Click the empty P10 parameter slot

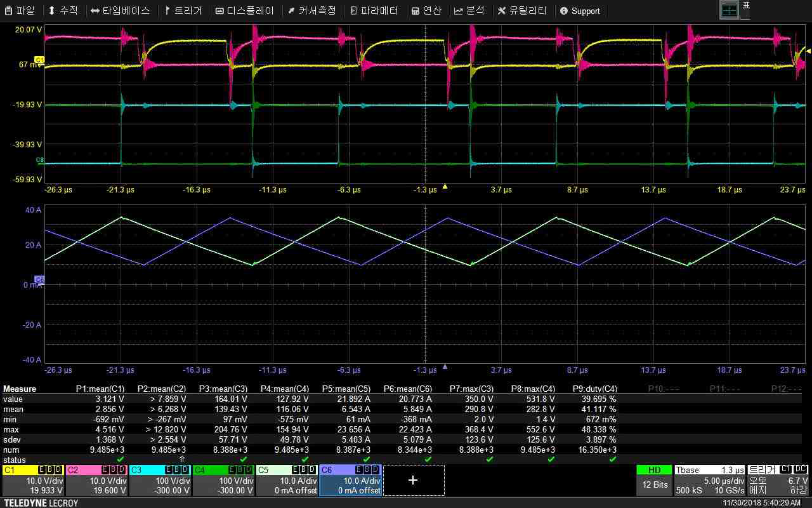663,389
